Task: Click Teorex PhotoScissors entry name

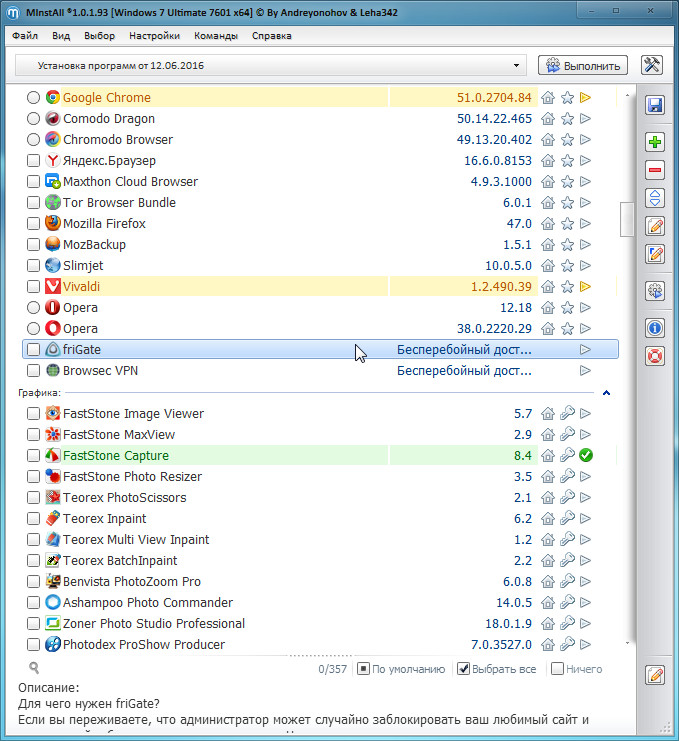Action: (125, 498)
